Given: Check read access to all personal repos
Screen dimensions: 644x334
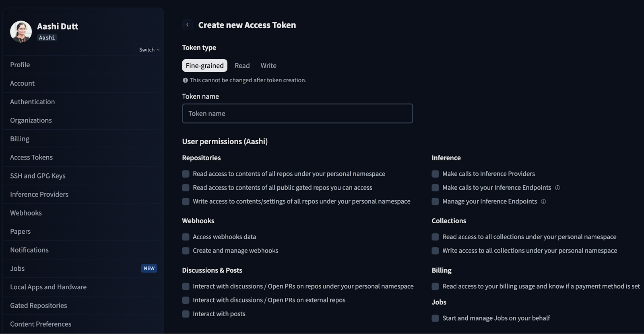Looking at the screenshot, I should pyautogui.click(x=186, y=174).
